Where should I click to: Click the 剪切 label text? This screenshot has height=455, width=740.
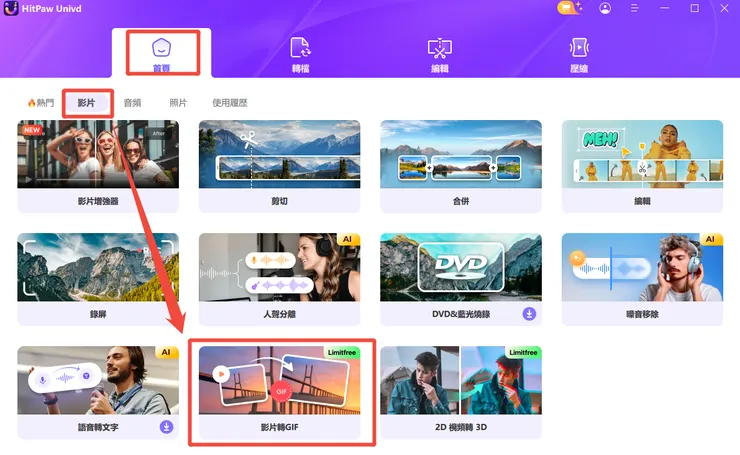coord(279,201)
